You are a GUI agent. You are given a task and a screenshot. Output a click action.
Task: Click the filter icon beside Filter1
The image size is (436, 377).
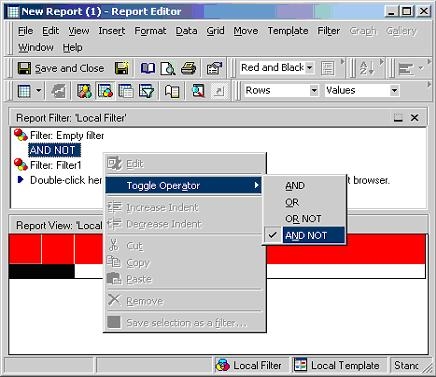[21, 165]
